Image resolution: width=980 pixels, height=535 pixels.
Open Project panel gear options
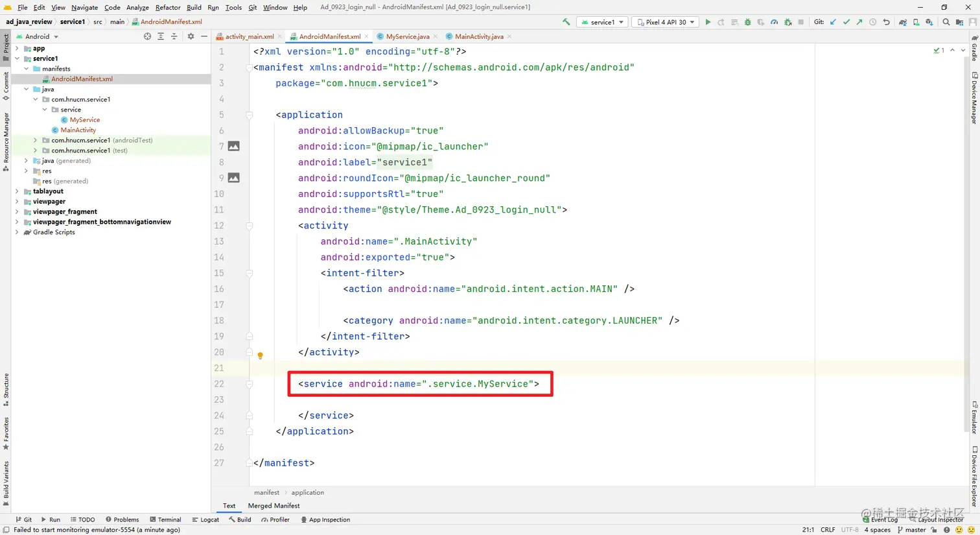(191, 36)
